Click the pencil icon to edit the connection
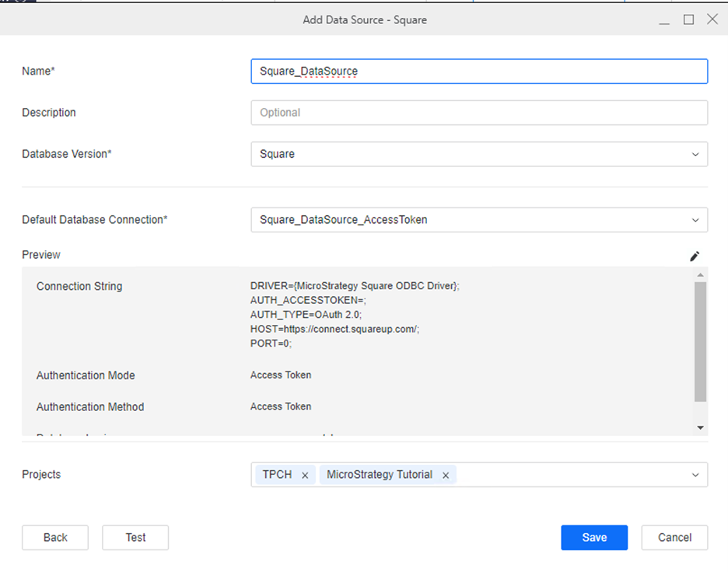The height and width of the screenshot is (572, 728). pos(695,256)
